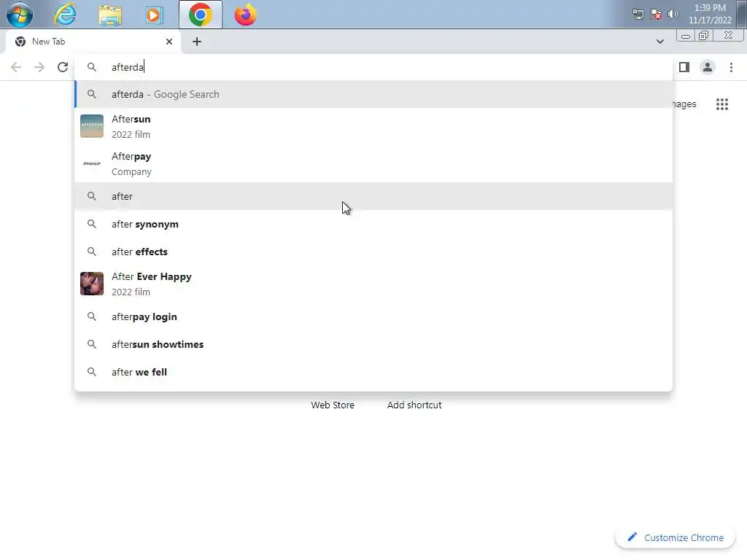Select the 'after synonym' suggestion
This screenshot has width=747, height=560.
(373, 224)
